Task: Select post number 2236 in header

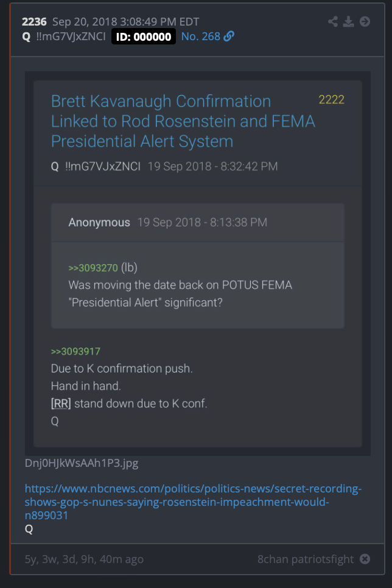Action: pyautogui.click(x=34, y=22)
